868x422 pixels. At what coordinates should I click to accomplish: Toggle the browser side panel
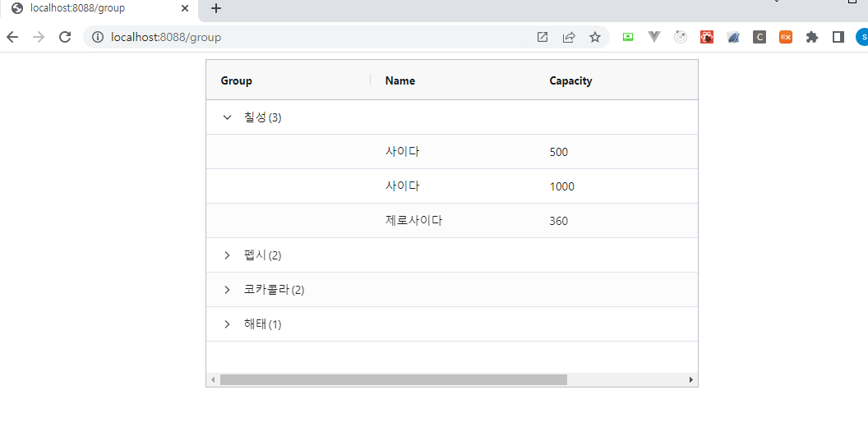click(x=838, y=37)
